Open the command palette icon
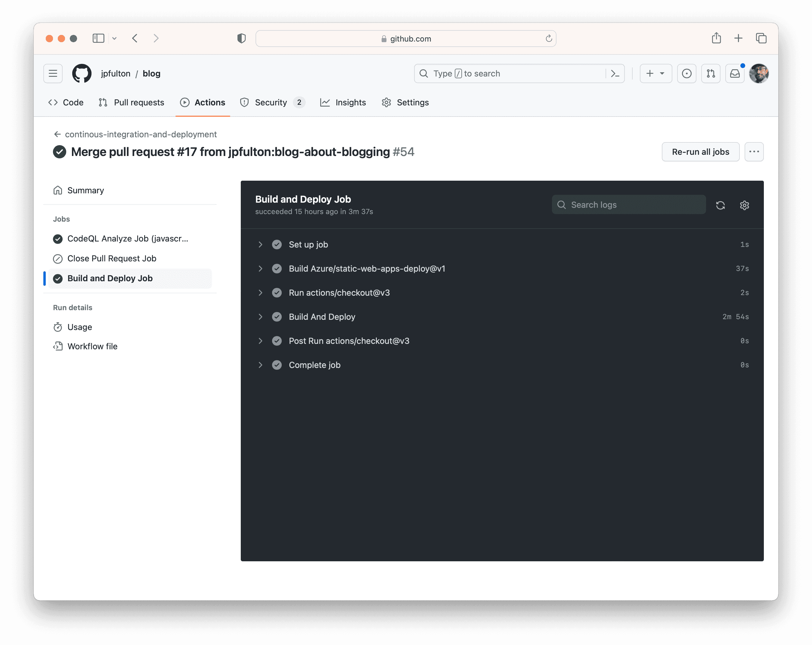This screenshot has width=812, height=645. (615, 73)
